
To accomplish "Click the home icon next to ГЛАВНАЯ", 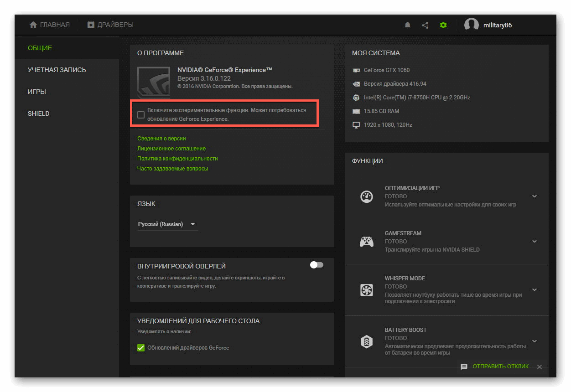I will 33,25.
